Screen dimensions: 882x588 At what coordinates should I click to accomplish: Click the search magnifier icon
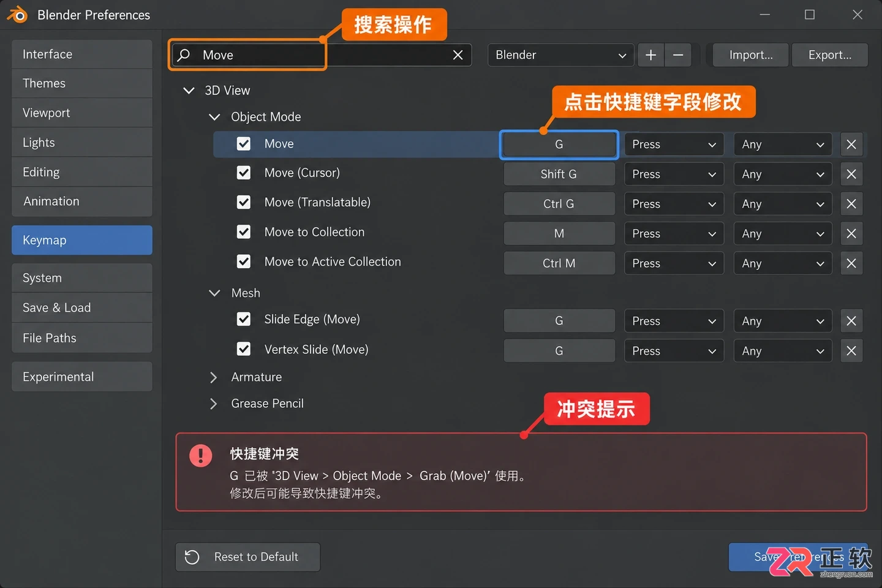(184, 55)
